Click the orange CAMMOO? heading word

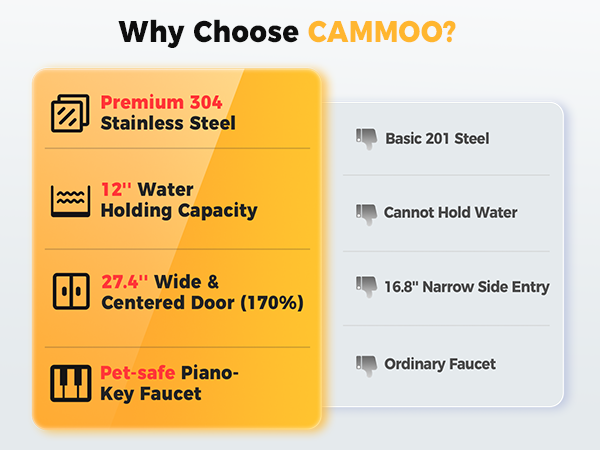point(382,31)
